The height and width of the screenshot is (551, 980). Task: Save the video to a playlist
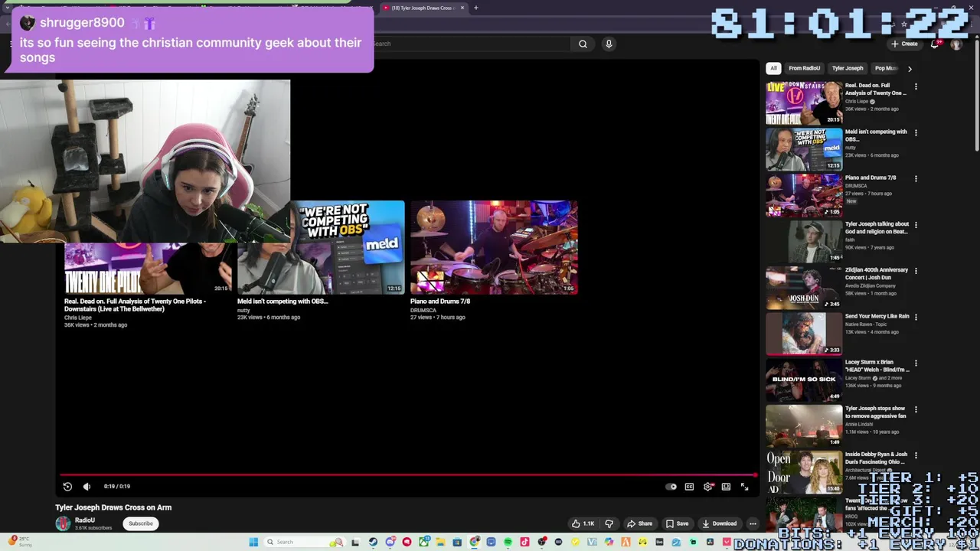click(x=677, y=523)
